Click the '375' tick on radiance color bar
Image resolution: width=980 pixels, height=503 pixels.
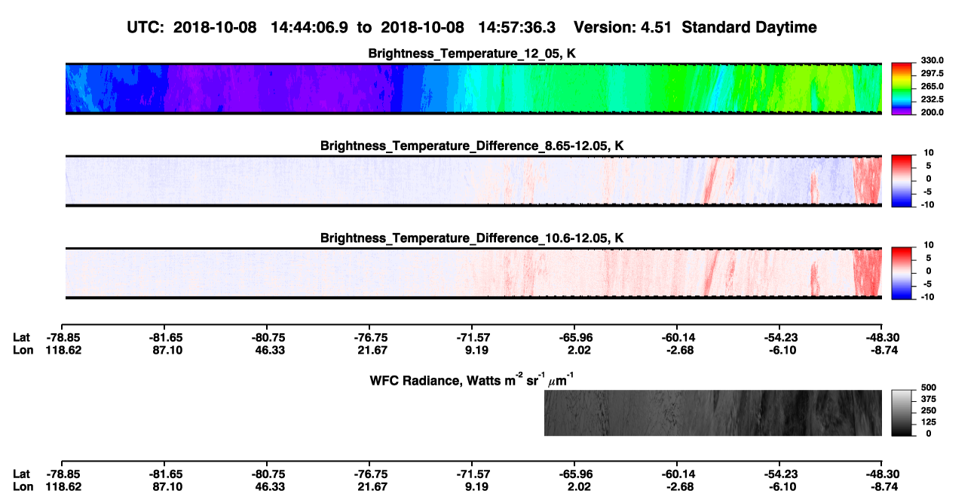(927, 398)
